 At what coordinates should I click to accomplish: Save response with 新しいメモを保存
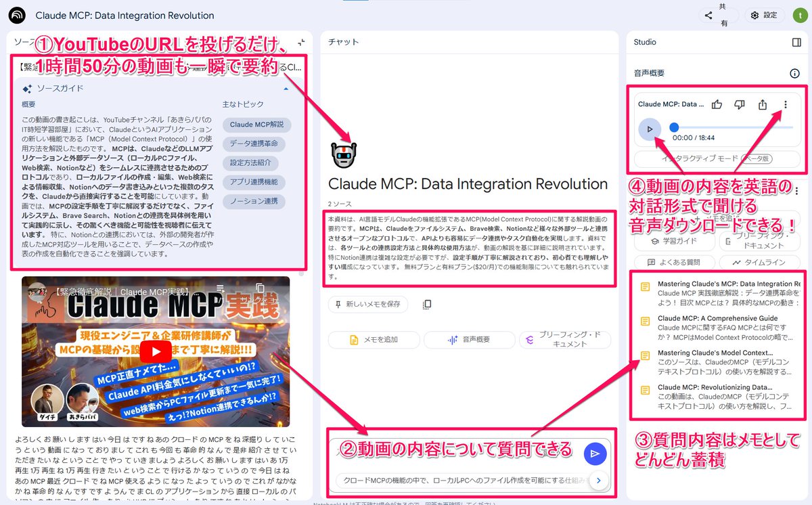click(x=368, y=305)
